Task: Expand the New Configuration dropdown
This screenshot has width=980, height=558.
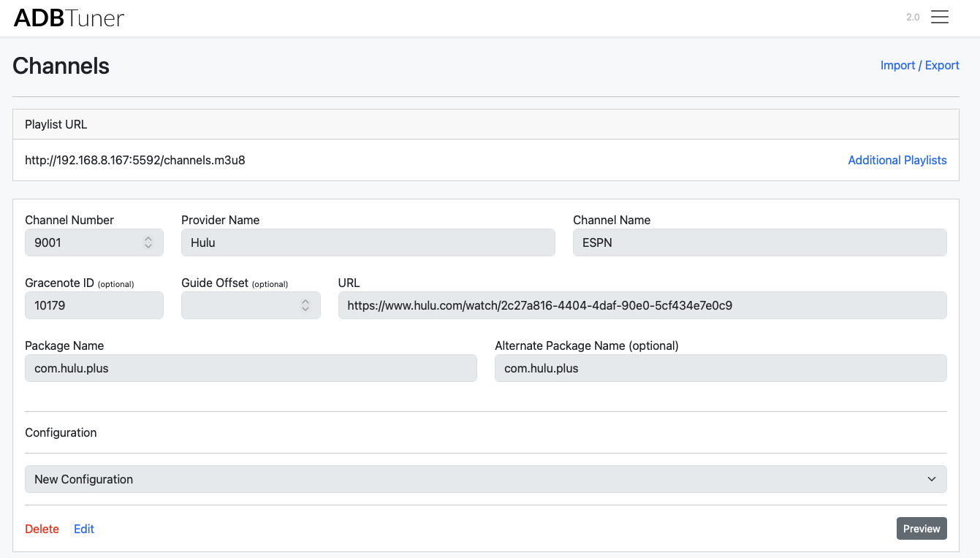Action: pos(485,479)
